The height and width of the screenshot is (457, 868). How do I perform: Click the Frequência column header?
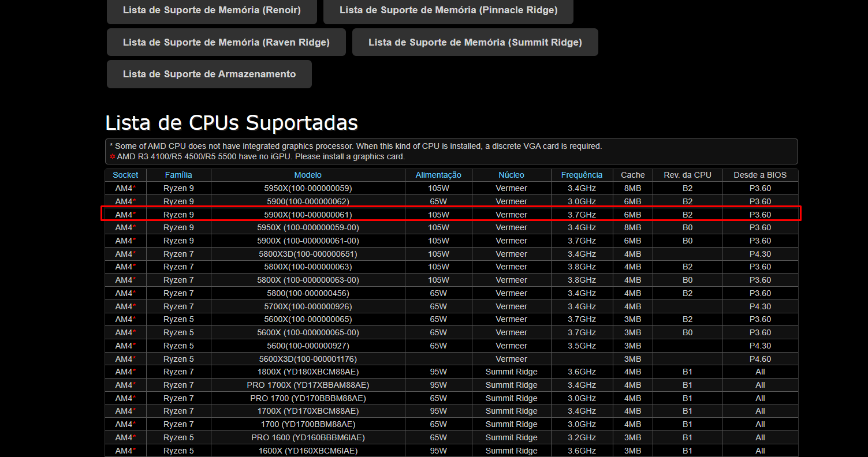click(x=582, y=175)
